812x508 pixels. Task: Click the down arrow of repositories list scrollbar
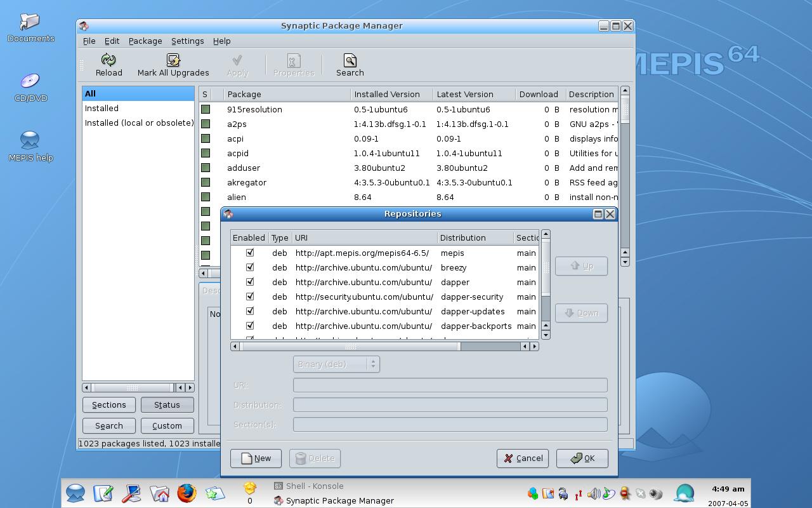click(546, 335)
